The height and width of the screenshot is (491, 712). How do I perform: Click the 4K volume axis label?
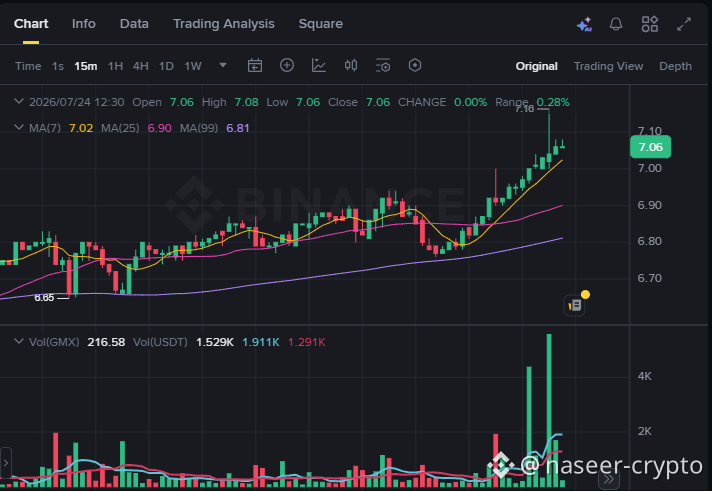coord(644,377)
